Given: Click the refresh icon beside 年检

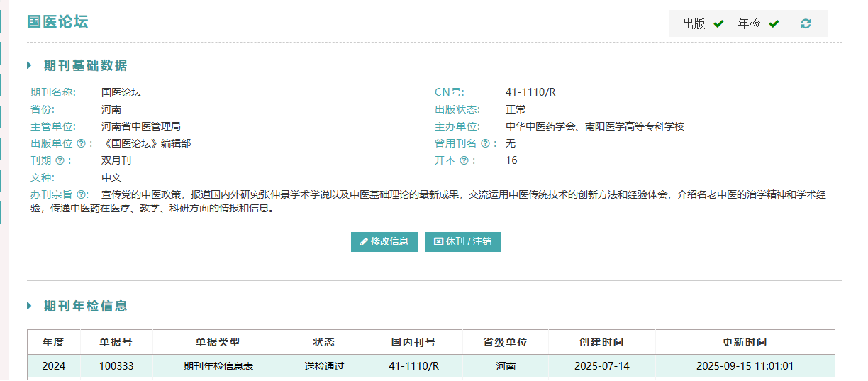Looking at the screenshot, I should 806,23.
